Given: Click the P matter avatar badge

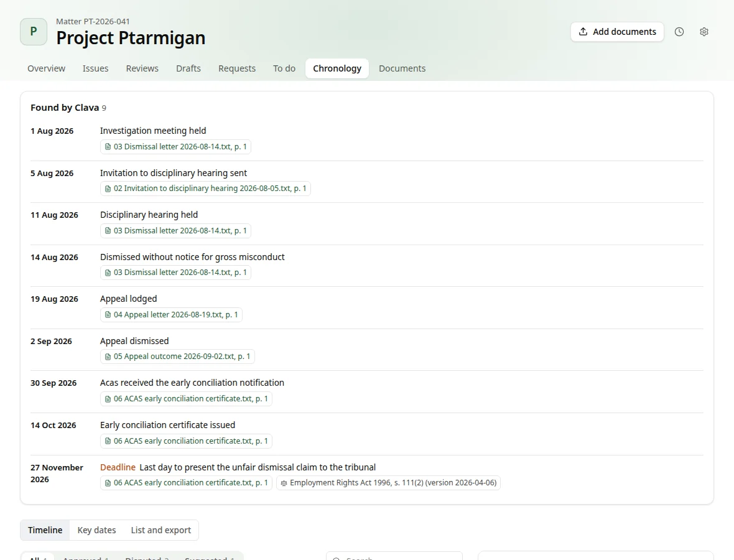Looking at the screenshot, I should [x=34, y=32].
